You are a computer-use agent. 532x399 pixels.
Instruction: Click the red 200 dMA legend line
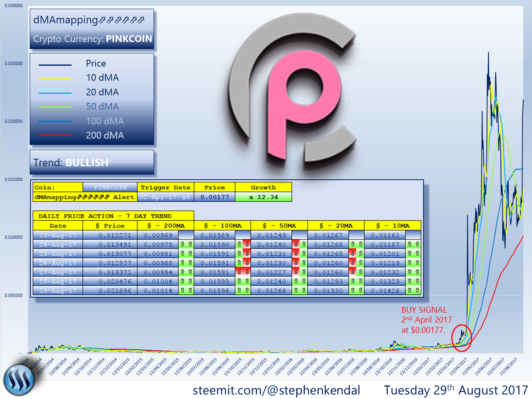(55, 135)
